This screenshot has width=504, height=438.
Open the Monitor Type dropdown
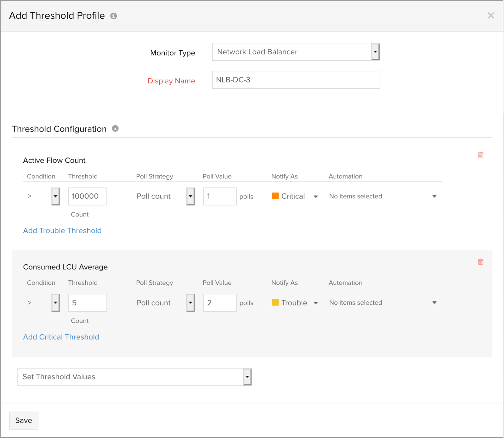375,52
